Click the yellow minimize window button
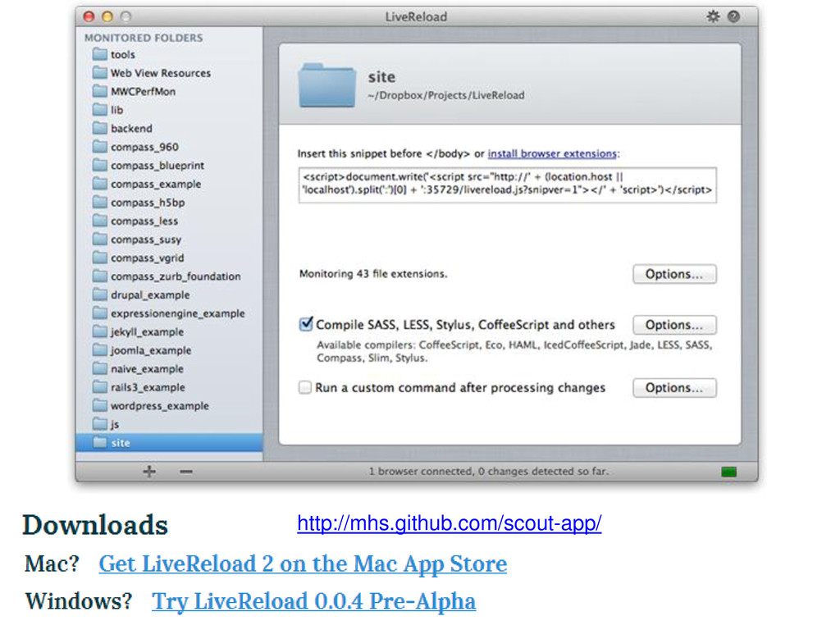 [x=107, y=16]
